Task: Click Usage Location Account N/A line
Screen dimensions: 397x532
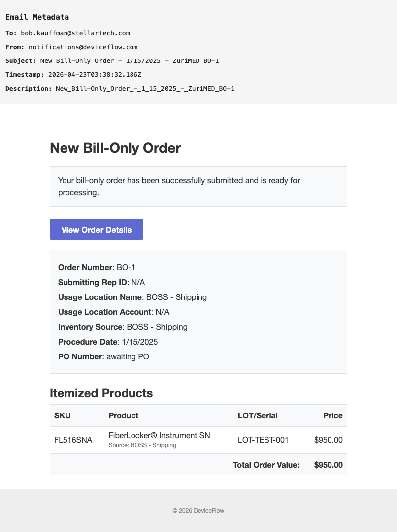Action: (x=114, y=312)
